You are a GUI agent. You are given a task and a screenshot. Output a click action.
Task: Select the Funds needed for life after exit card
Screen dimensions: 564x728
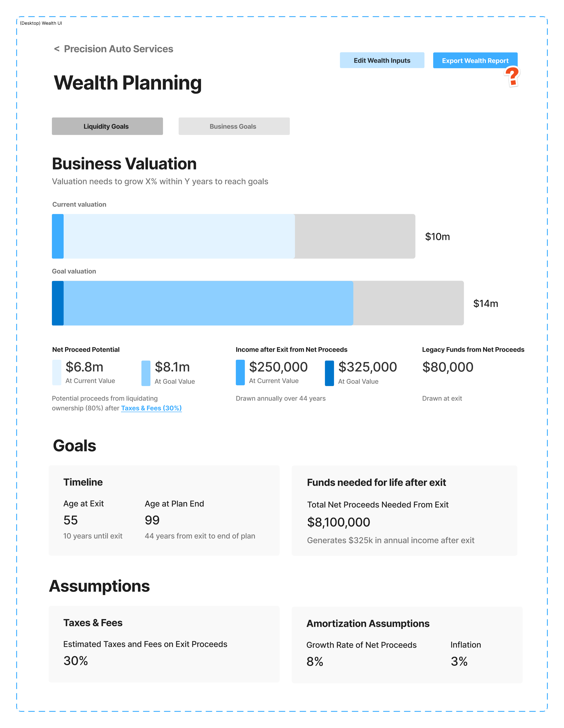click(x=404, y=510)
